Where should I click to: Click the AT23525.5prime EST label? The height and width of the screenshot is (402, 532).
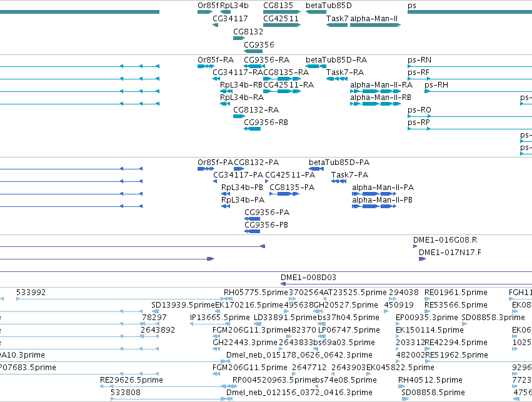(355, 292)
